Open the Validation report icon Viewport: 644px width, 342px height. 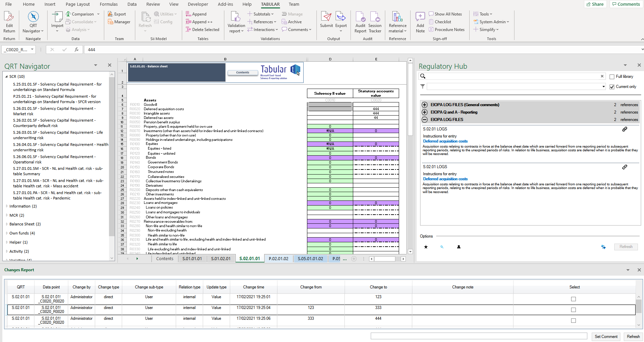[x=236, y=17]
